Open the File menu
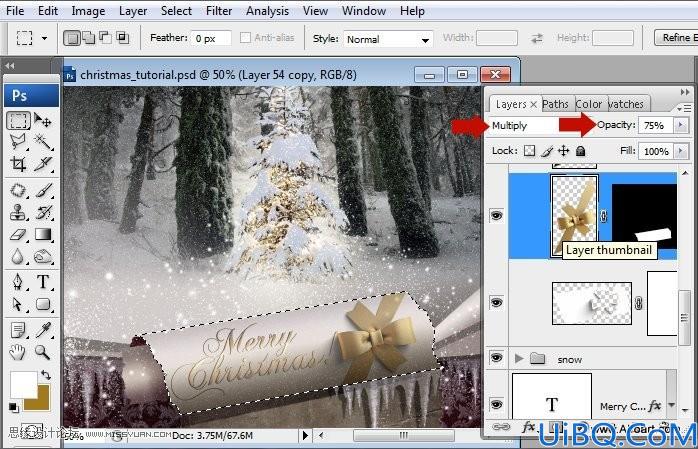 15,11
